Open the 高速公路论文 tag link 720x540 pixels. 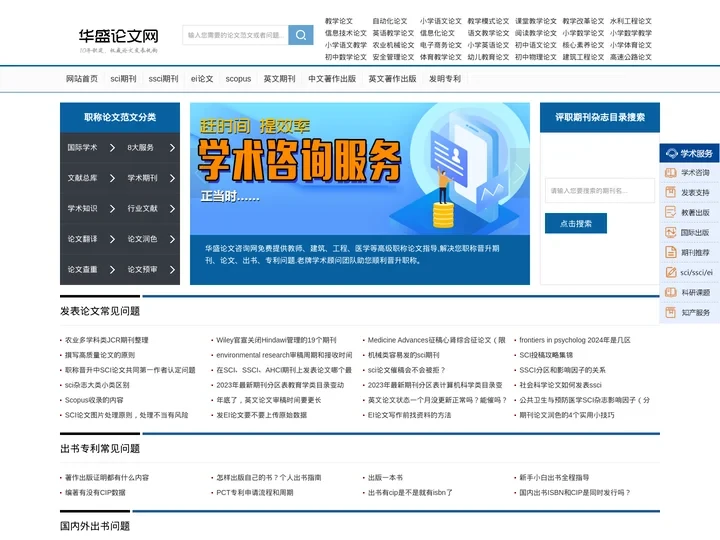[x=631, y=57]
